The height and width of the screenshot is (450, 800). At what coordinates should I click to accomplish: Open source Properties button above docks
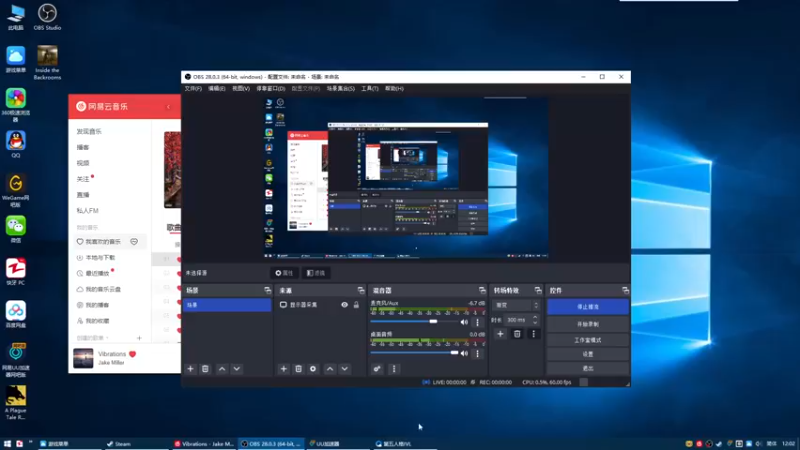284,273
